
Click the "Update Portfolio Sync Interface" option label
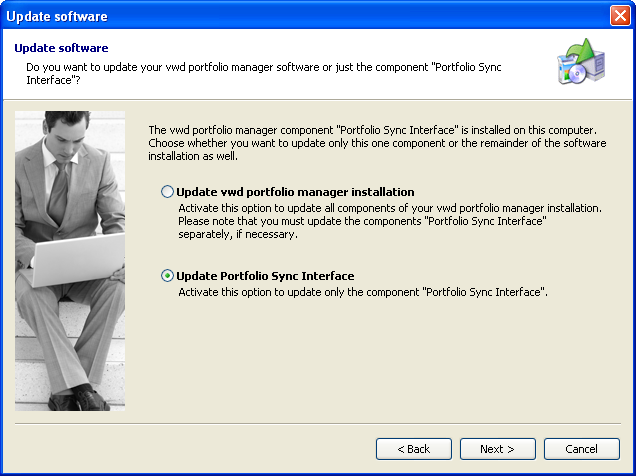pos(265,276)
